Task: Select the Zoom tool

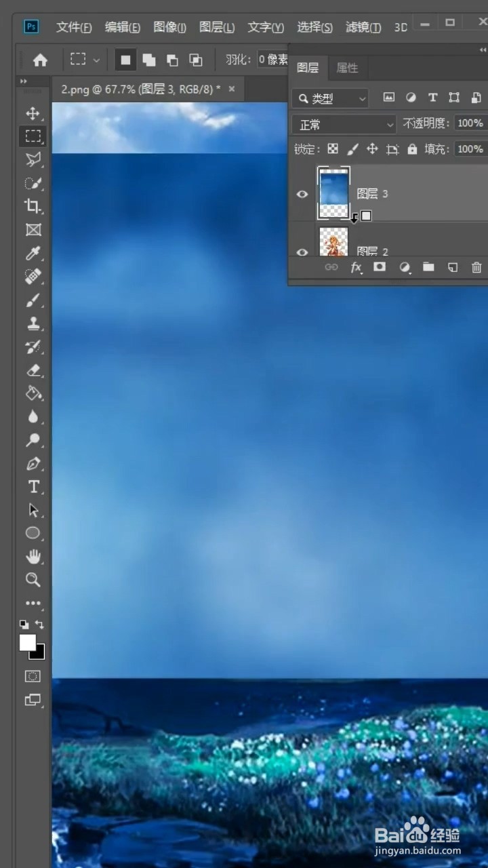Action: coord(33,580)
